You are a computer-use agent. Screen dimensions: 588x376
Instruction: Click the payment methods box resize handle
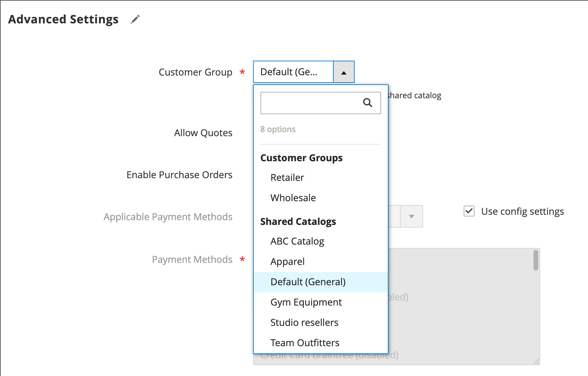click(x=536, y=361)
